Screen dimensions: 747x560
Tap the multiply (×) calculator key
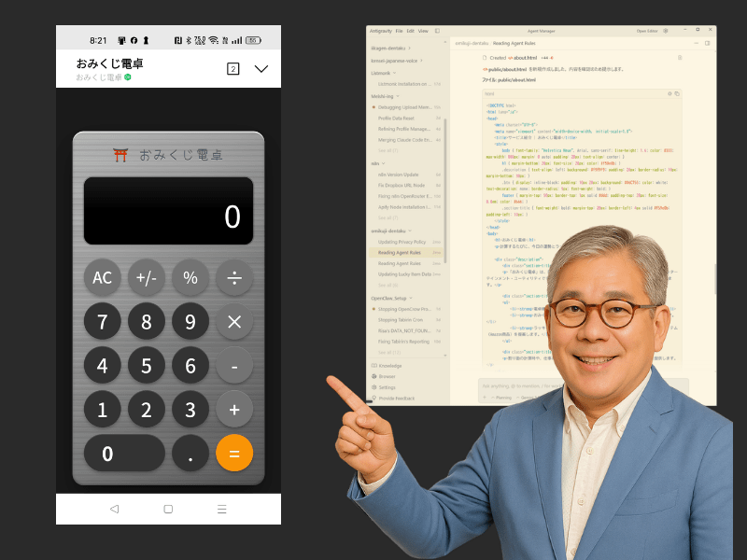tap(234, 322)
